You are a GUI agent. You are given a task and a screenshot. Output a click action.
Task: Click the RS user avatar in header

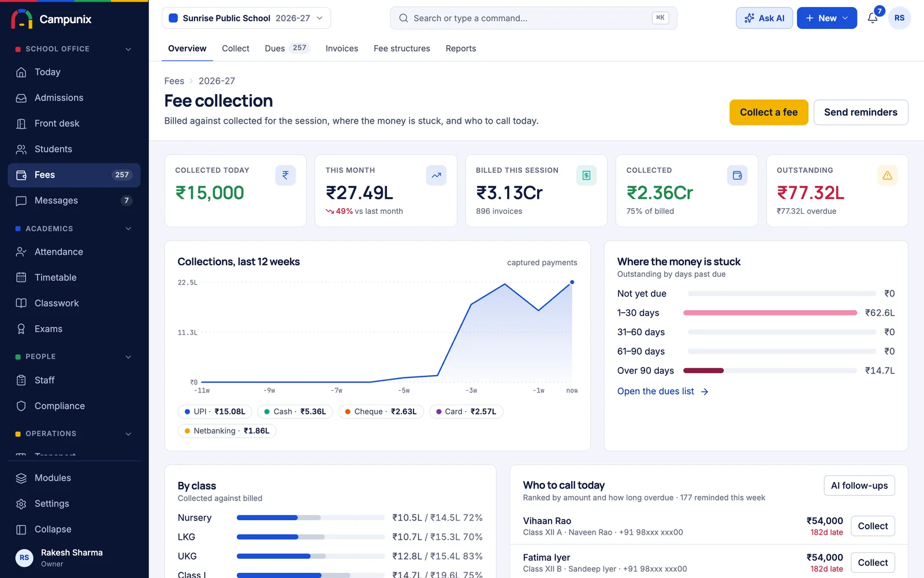(x=899, y=18)
